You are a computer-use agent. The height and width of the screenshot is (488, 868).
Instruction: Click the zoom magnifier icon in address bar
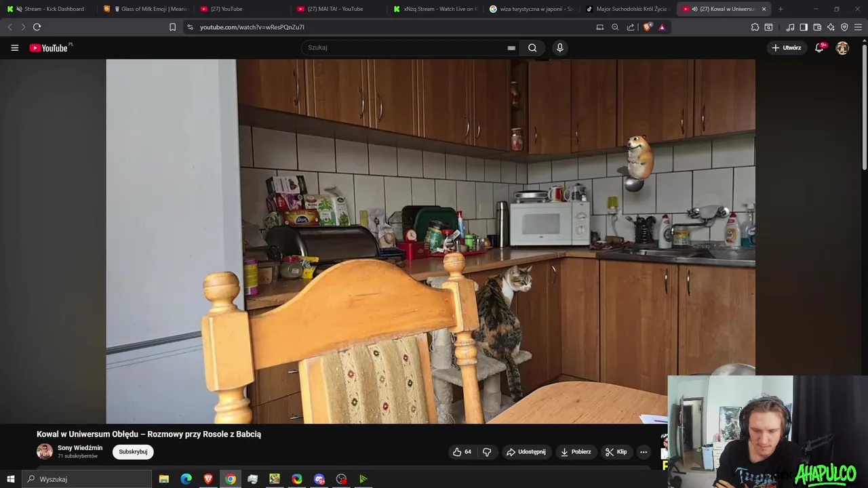[615, 27]
